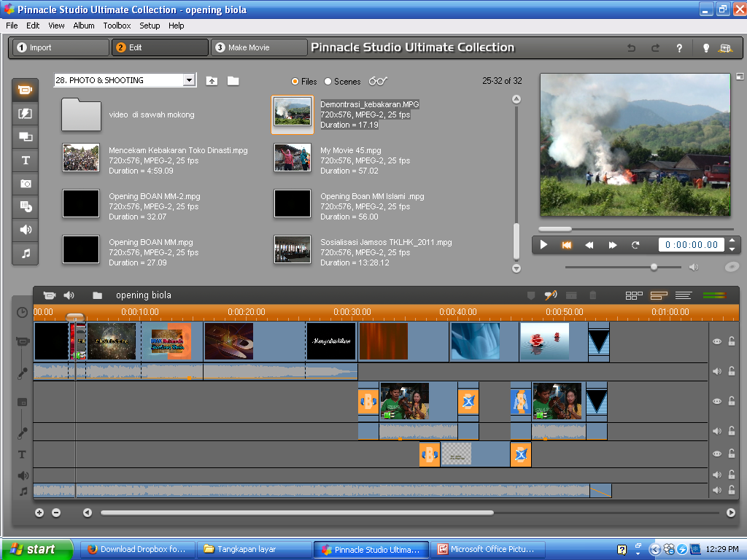Screen dimensions: 747x560
Task: Open the Titles album tab
Action: (x=26, y=160)
